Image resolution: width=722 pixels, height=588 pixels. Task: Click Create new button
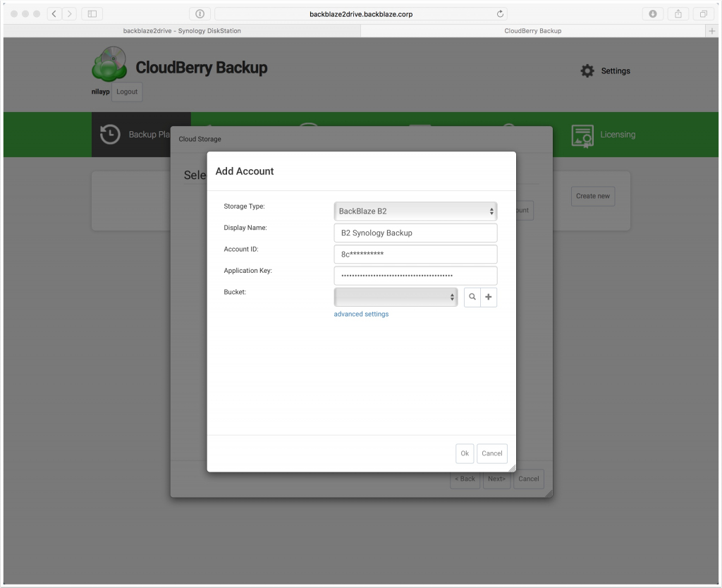pyautogui.click(x=593, y=196)
